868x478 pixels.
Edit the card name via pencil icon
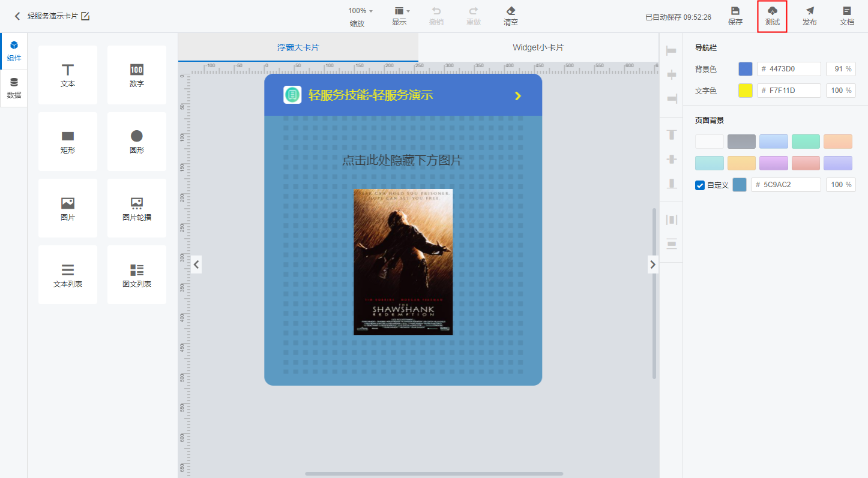[85, 16]
